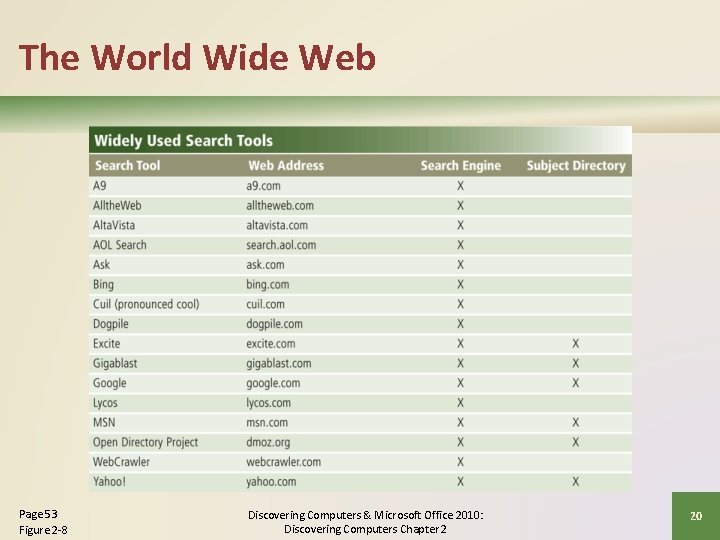
Task: Select the 'Gigablast' row name
Action: (x=115, y=363)
